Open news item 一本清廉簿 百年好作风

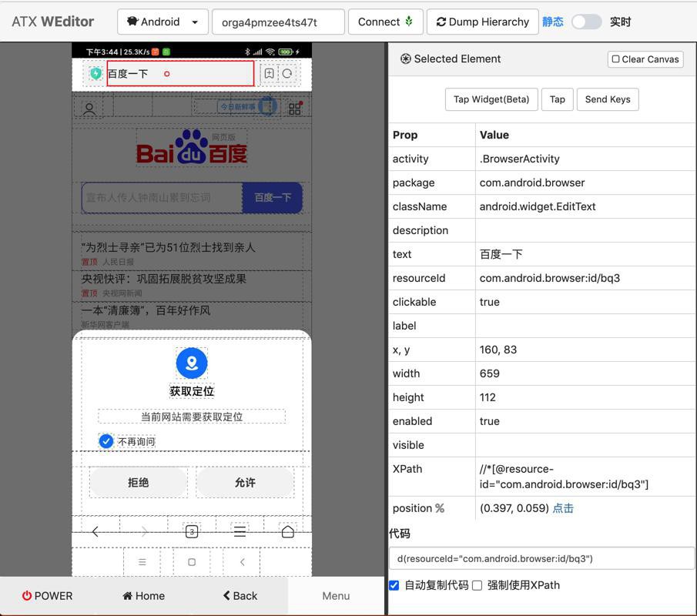[x=146, y=310]
